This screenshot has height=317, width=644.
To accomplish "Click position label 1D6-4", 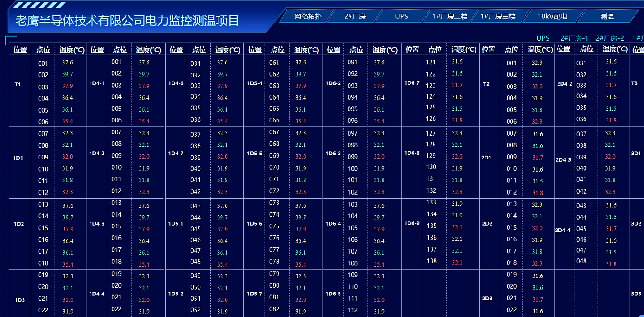I will (x=333, y=224).
